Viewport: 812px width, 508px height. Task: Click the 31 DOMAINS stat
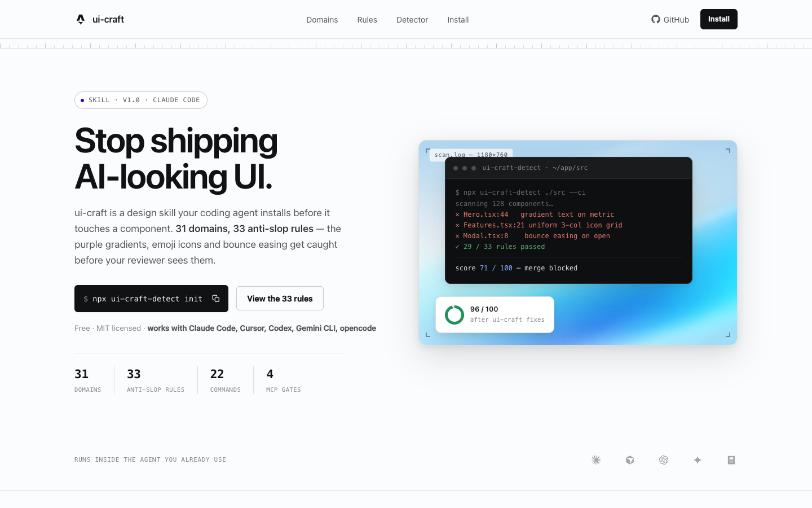(88, 380)
